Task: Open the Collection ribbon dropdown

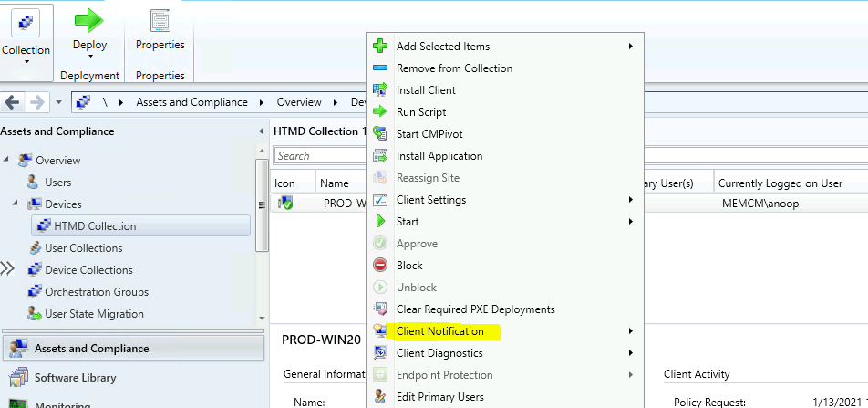Action: 26,61
